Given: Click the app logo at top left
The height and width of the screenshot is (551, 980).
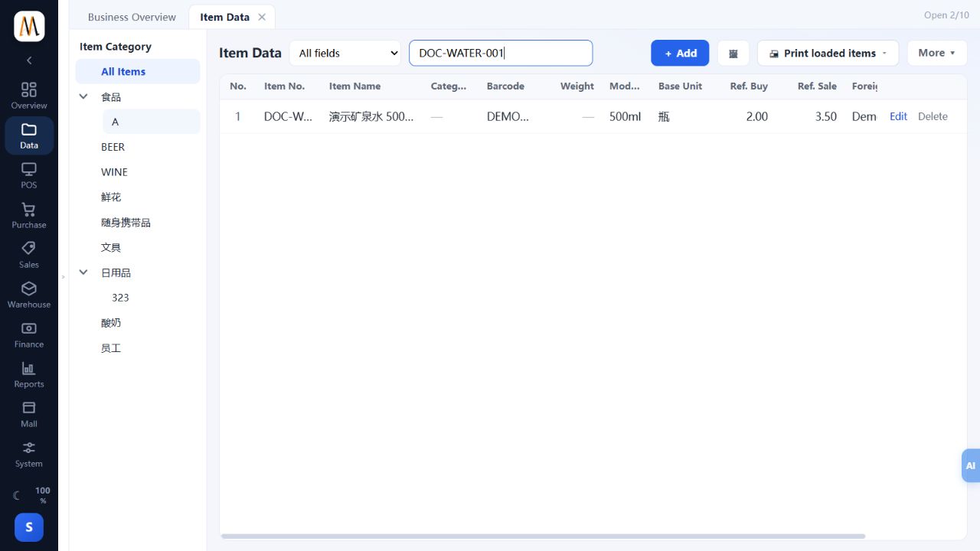Looking at the screenshot, I should 29,26.
